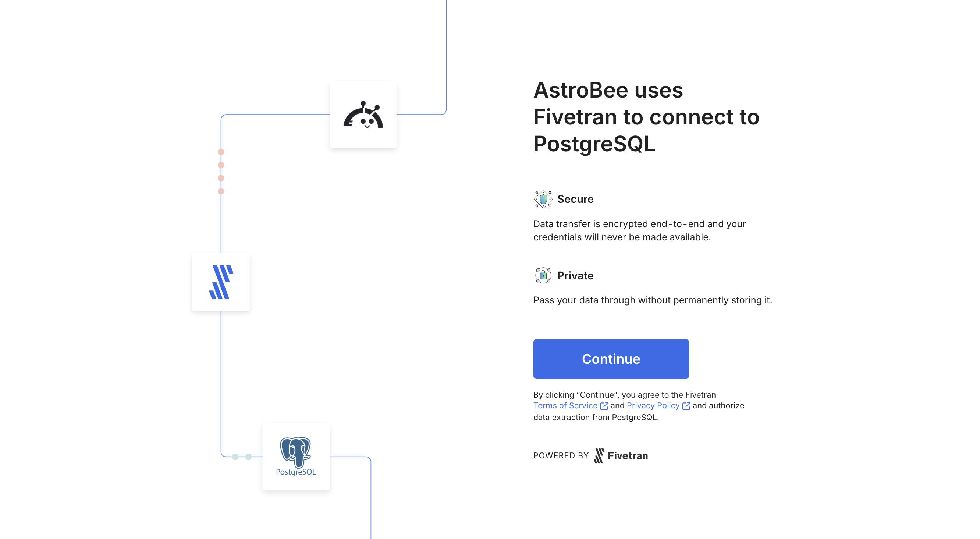Open the Privacy Policy link
Image resolution: width=980 pixels, height=539 pixels.
tap(653, 406)
